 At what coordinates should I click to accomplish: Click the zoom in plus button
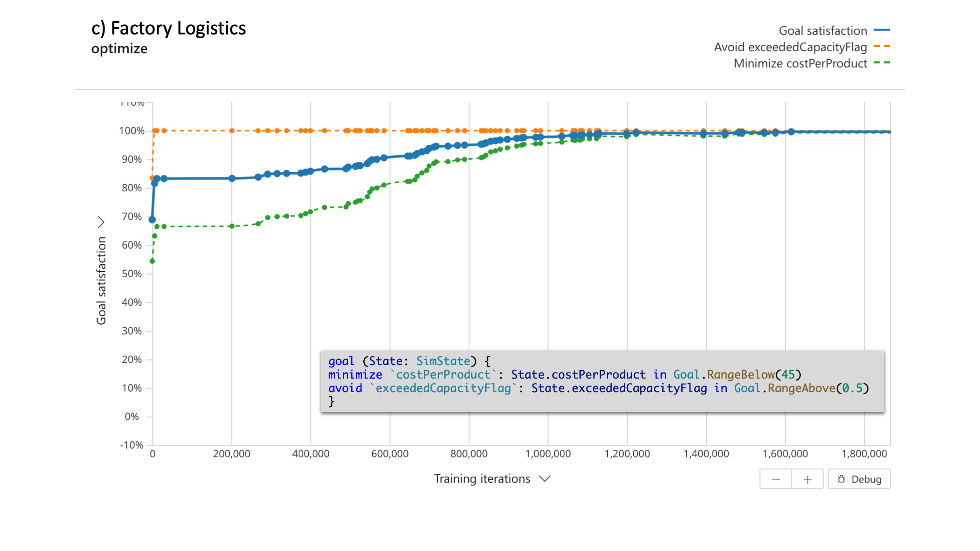pos(808,479)
